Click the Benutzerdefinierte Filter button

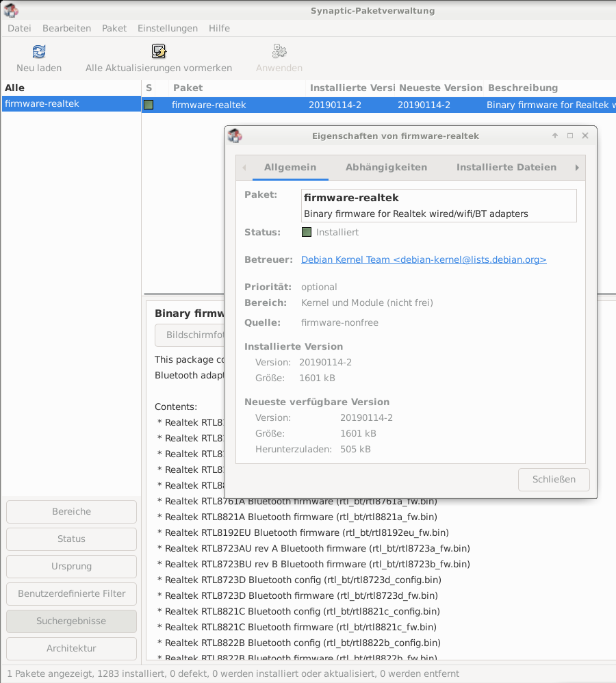71,594
